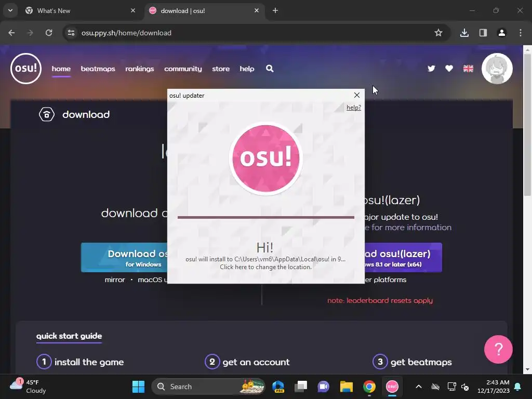
Task: Click download osu!(lazer) button
Action: coord(403,258)
